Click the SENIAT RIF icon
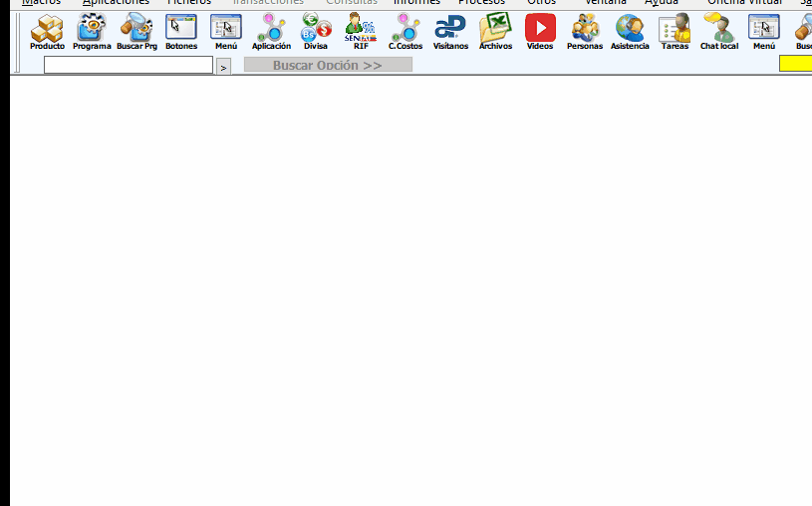812x506 pixels. pyautogui.click(x=361, y=32)
